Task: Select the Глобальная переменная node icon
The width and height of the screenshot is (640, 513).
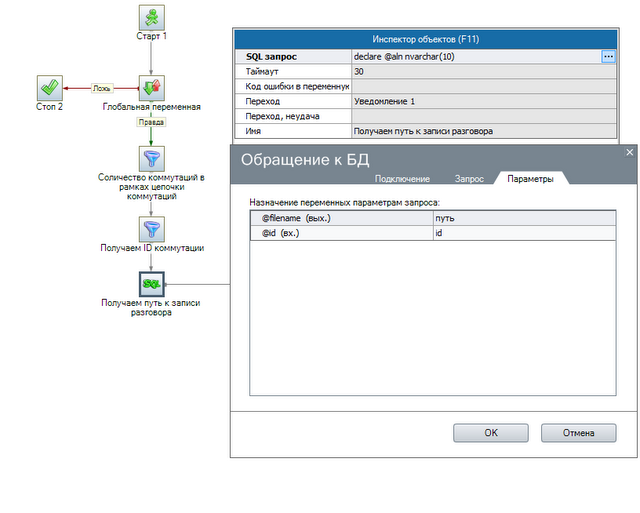Action: tap(151, 87)
